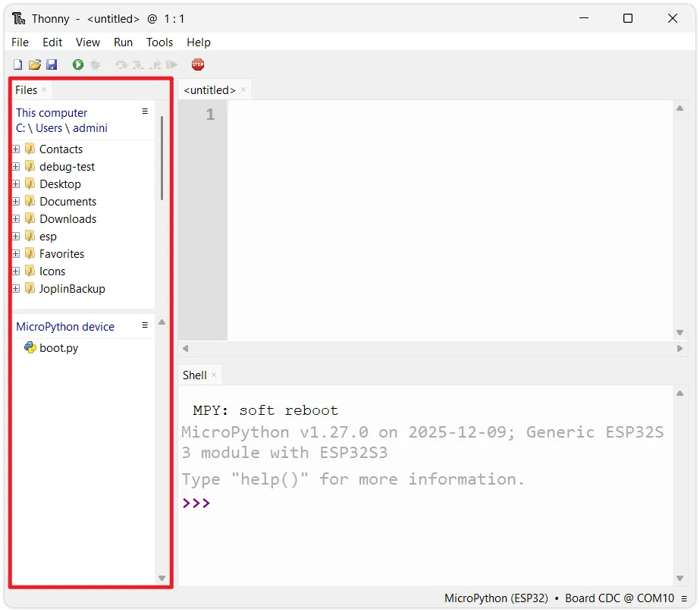Expand the Documents folder

pyautogui.click(x=16, y=202)
